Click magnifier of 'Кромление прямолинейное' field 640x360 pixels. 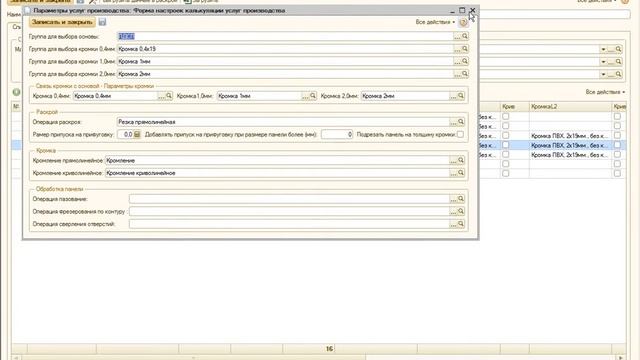pos(461,160)
